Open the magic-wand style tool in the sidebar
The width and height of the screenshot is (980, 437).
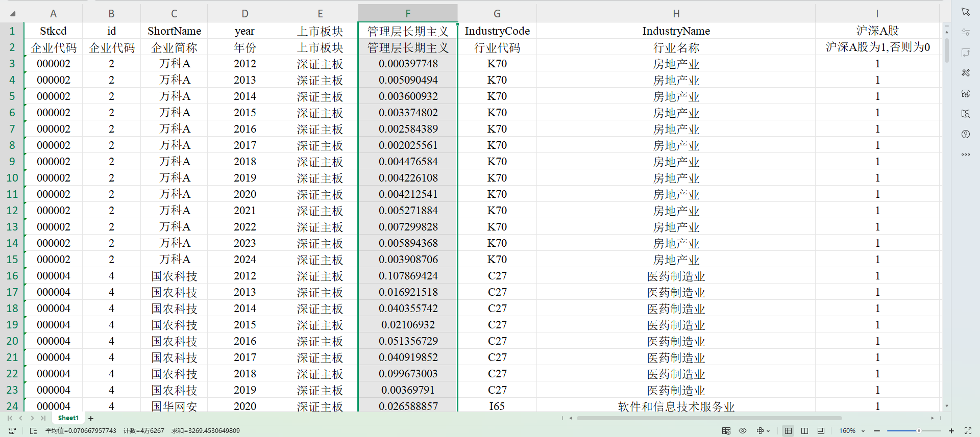tap(965, 73)
